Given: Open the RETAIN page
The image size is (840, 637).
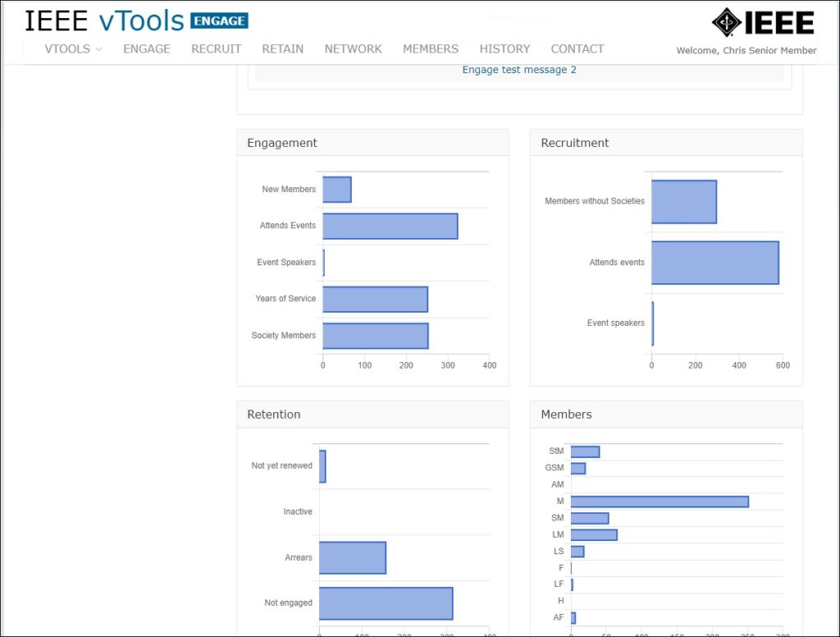Looking at the screenshot, I should click(x=282, y=49).
